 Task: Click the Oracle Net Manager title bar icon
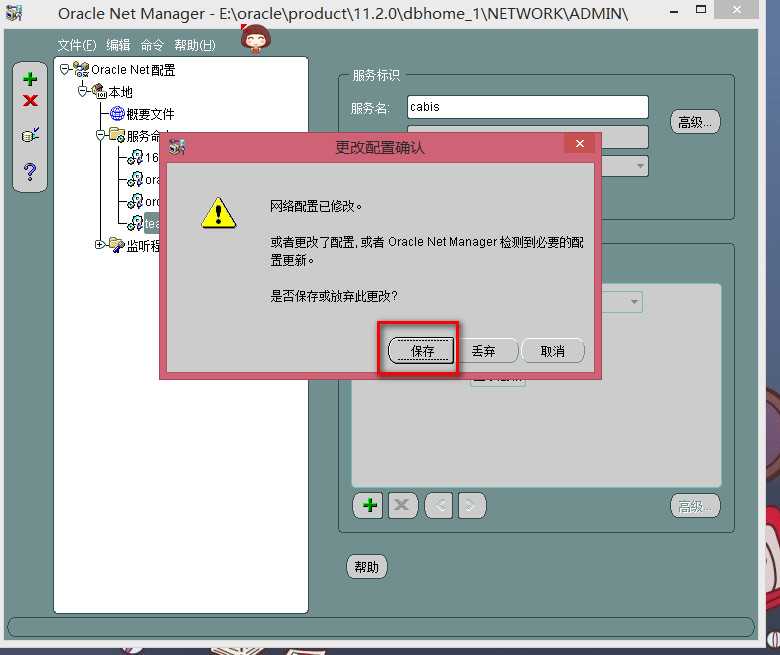13,12
